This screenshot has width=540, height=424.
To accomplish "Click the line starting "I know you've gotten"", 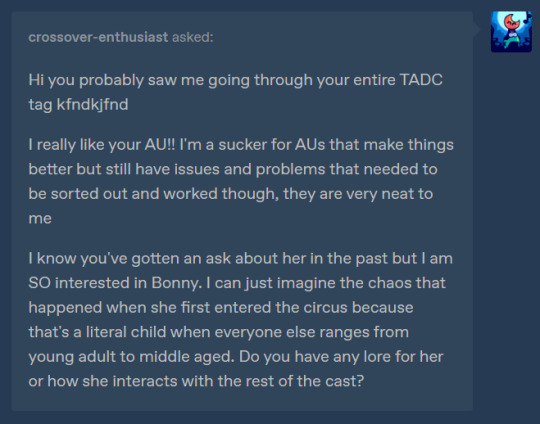I will pyautogui.click(x=240, y=259).
